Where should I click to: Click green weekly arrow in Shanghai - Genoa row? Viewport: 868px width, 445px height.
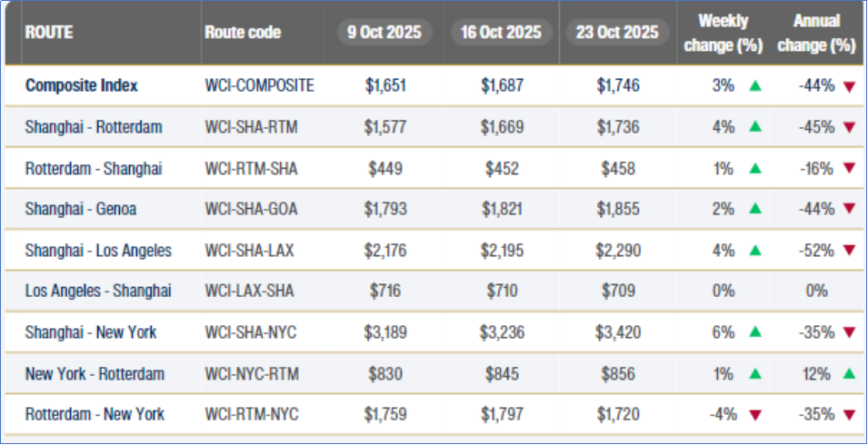[754, 209]
